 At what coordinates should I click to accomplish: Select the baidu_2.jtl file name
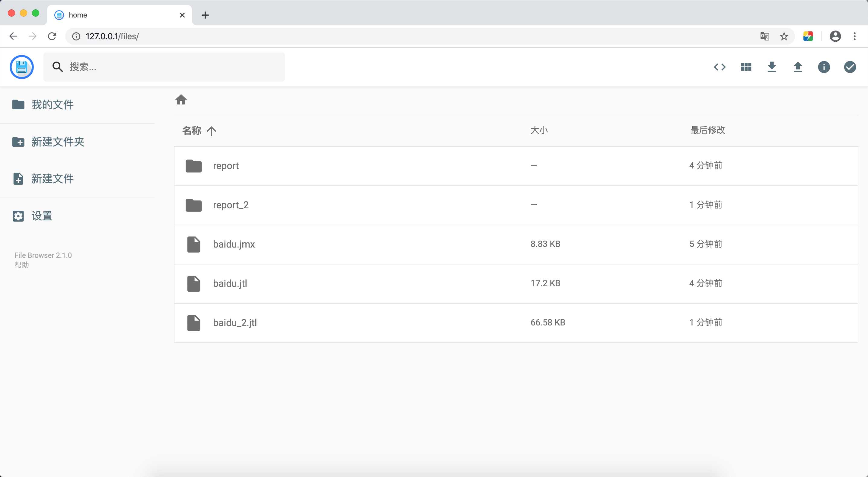tap(235, 323)
